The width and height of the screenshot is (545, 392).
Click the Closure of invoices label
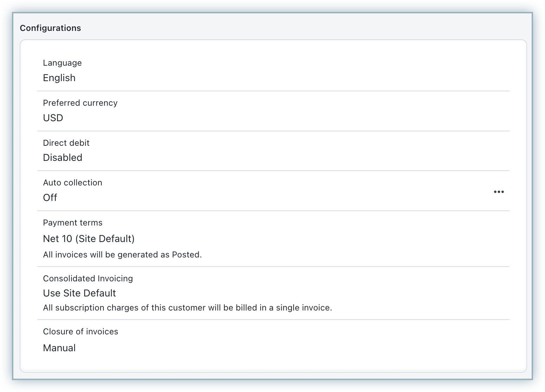[x=81, y=332]
